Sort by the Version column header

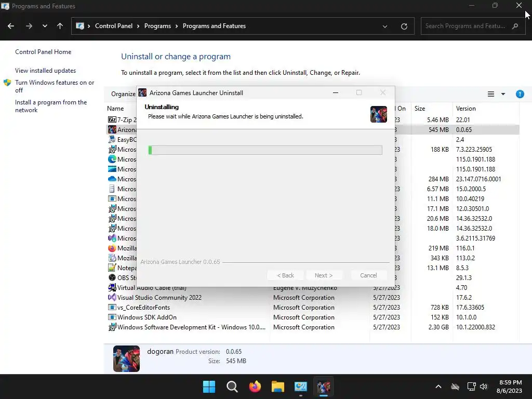(x=465, y=109)
